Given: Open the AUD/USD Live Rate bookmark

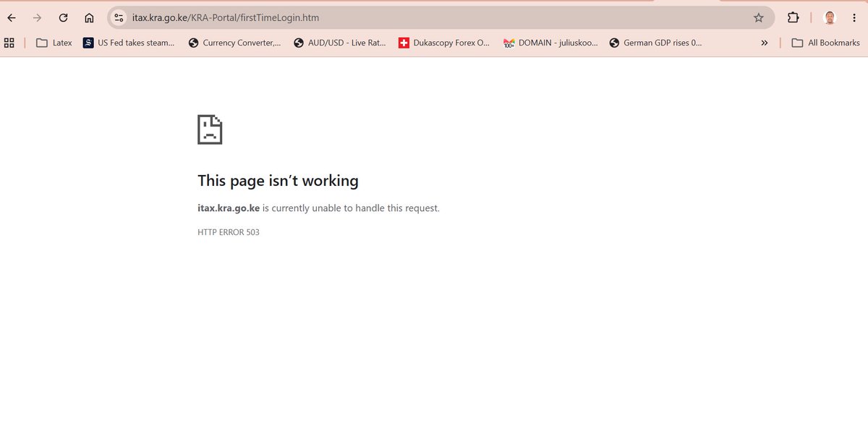Looking at the screenshot, I should [340, 43].
